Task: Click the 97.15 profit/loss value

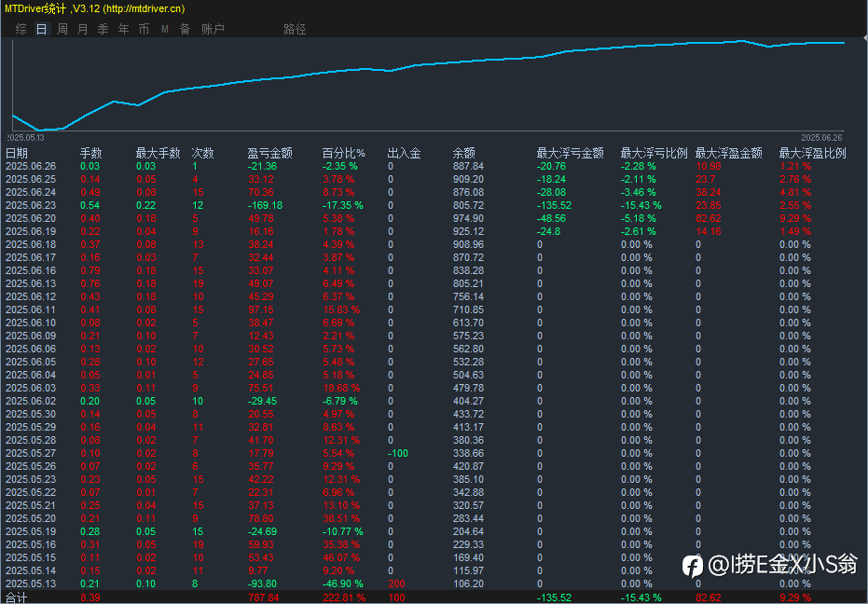Action: [261, 309]
